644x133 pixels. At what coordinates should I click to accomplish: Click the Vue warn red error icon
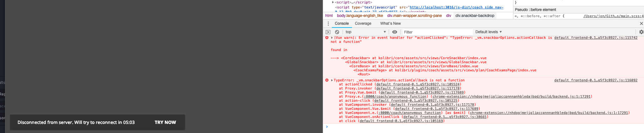(x=327, y=38)
